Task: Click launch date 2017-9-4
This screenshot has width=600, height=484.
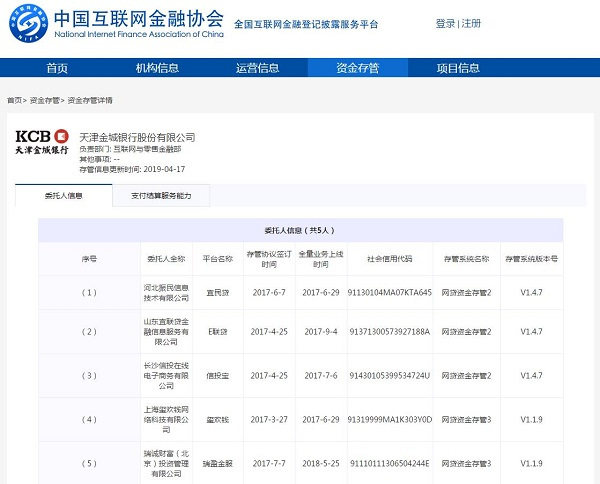Action: click(x=321, y=332)
